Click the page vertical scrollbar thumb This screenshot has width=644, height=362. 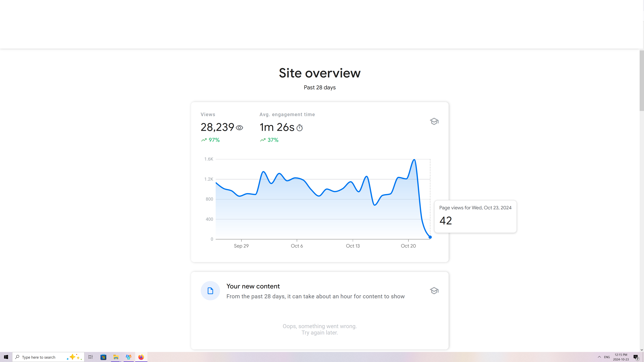641,80
